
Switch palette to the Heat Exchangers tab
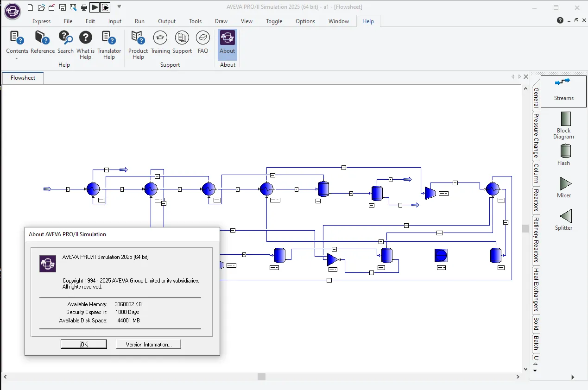(536, 290)
